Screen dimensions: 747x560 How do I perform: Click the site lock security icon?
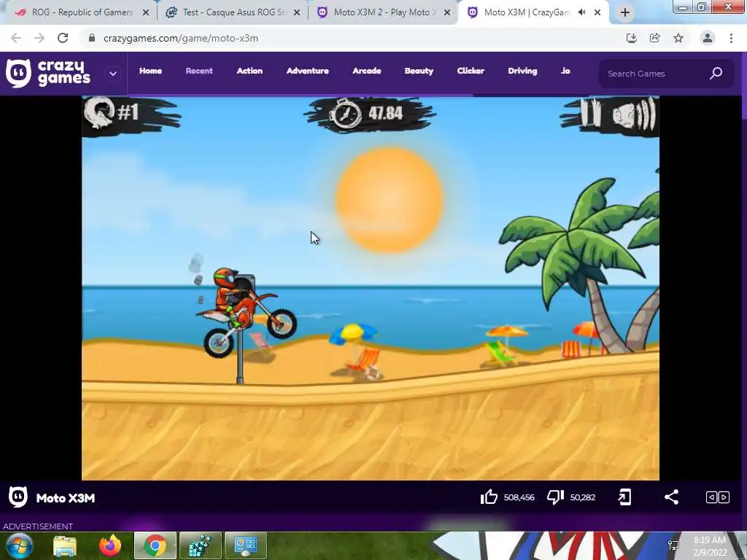[x=92, y=38]
